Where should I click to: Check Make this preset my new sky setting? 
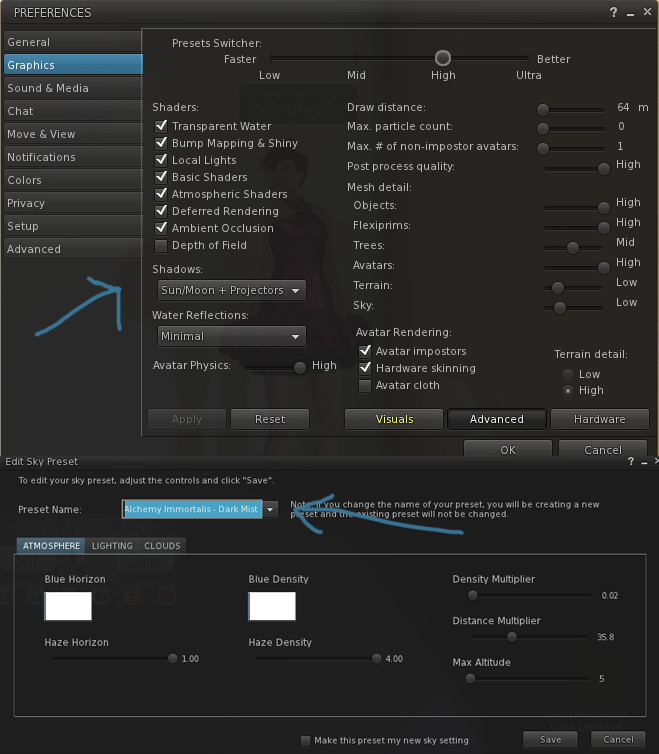(x=306, y=740)
